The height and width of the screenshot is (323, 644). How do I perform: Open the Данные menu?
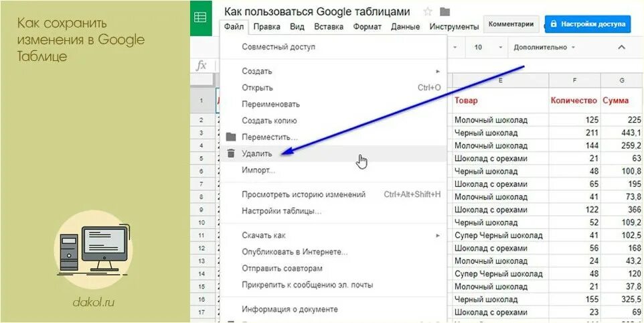[x=405, y=27]
